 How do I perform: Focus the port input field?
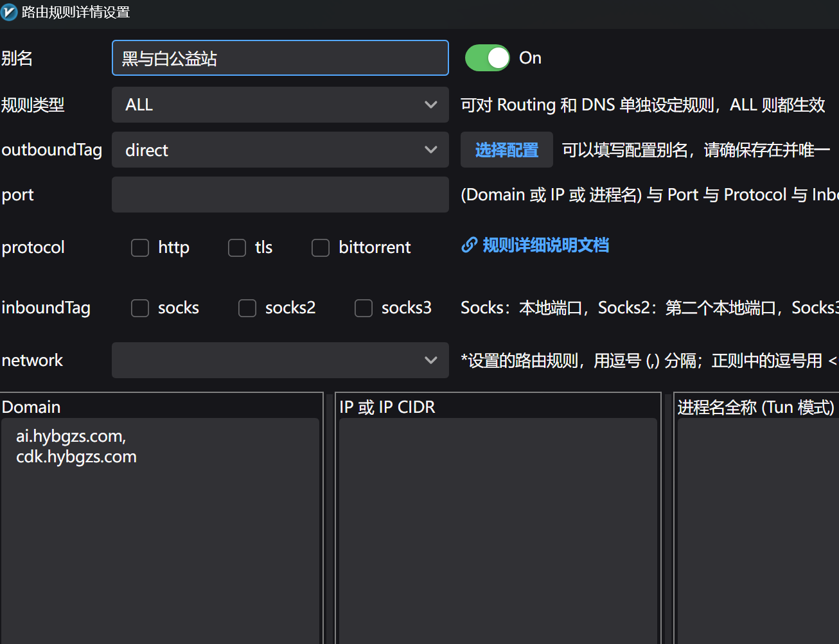click(280, 195)
